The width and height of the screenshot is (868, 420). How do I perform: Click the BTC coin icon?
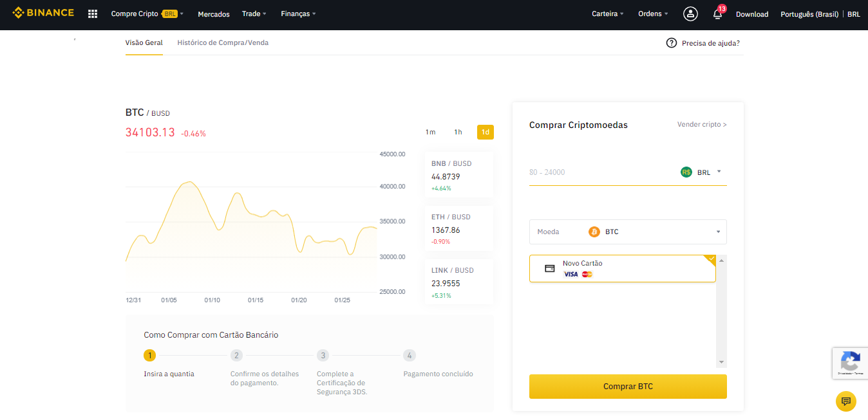pyautogui.click(x=594, y=232)
